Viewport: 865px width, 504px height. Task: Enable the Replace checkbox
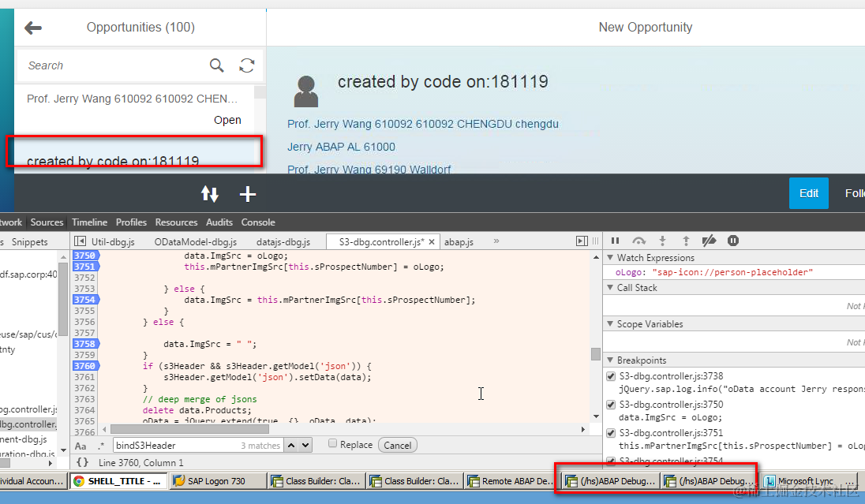[x=332, y=443]
